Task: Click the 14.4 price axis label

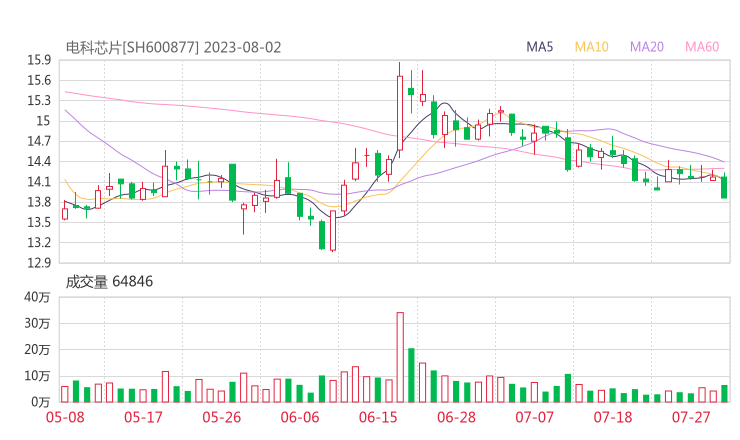Action: pyautogui.click(x=39, y=162)
